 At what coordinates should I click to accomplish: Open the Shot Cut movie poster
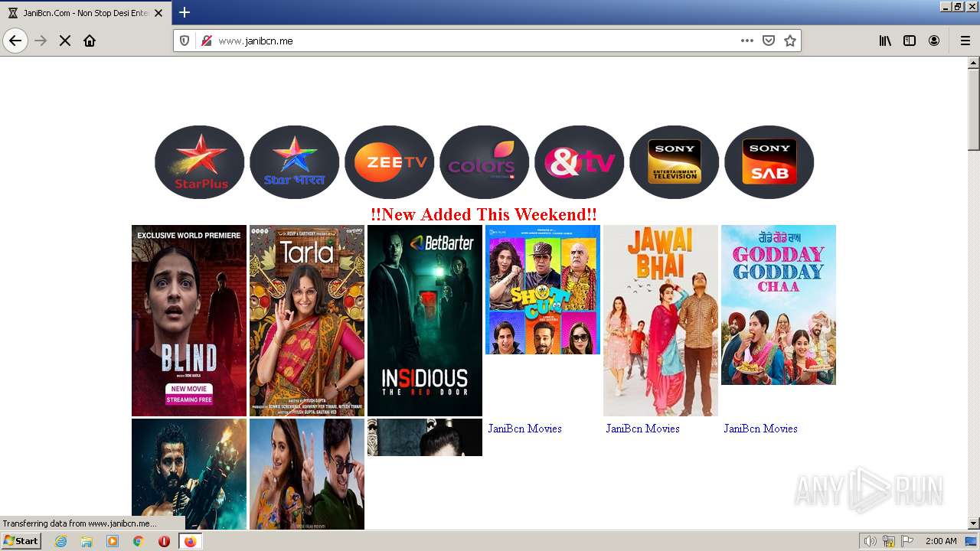pos(543,289)
